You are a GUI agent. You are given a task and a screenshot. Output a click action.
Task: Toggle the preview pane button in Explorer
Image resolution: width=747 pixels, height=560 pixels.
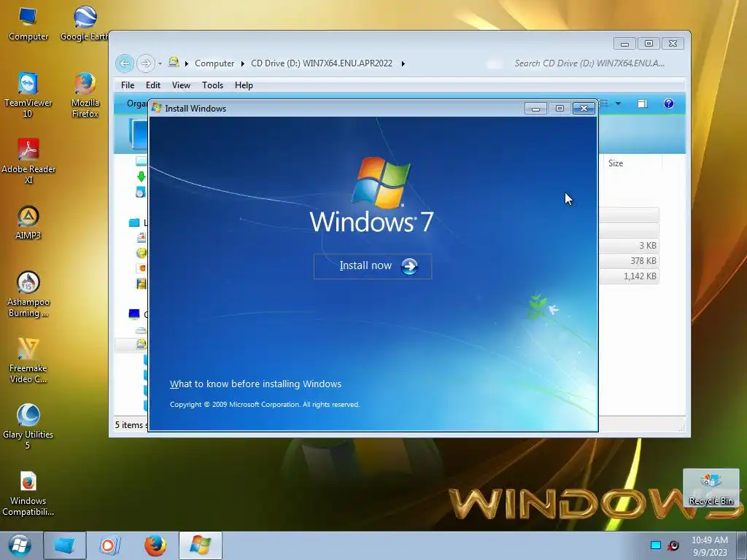[x=643, y=104]
